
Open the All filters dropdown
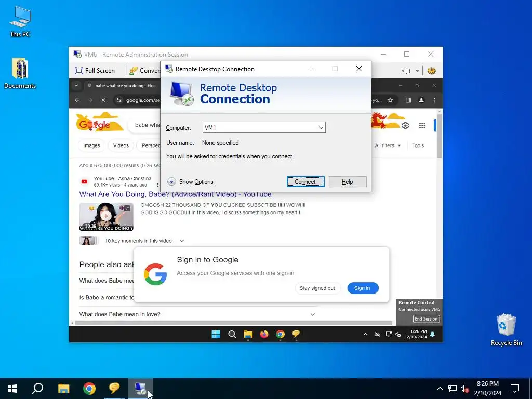pyautogui.click(x=388, y=145)
